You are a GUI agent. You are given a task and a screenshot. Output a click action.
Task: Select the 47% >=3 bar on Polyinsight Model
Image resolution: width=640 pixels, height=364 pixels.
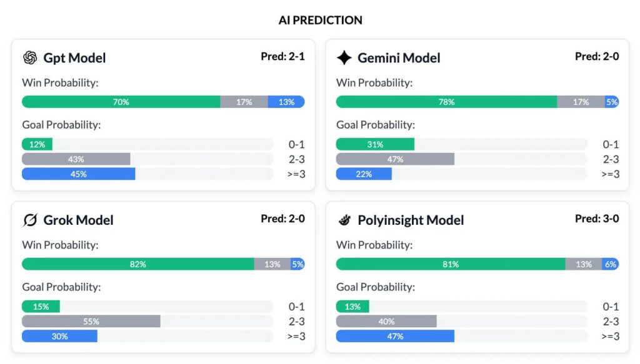click(x=395, y=336)
